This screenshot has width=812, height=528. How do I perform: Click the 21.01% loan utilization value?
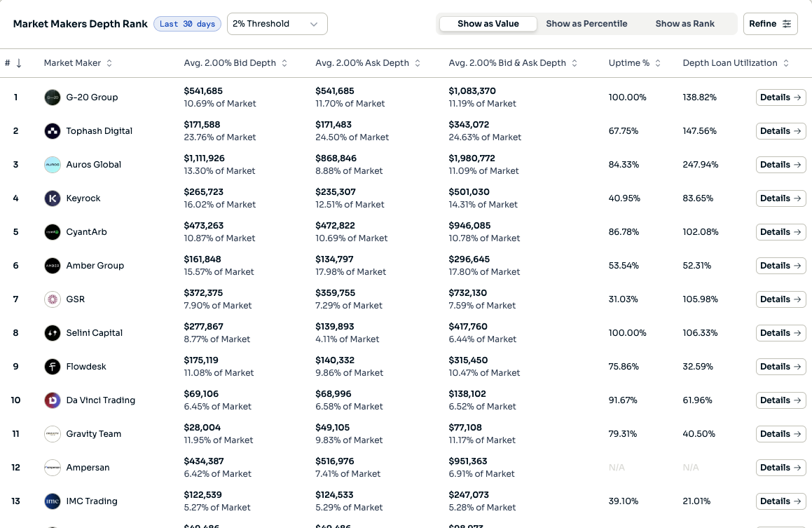point(697,501)
